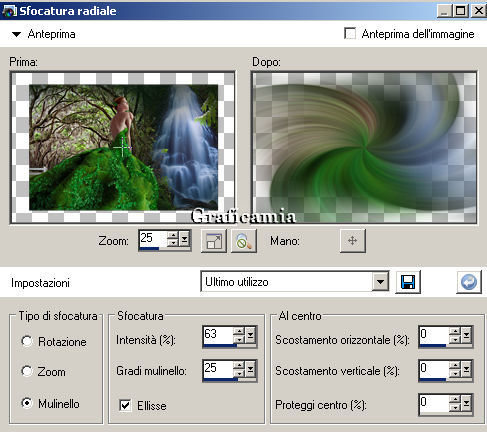Click the app icon in title bar
The width and height of the screenshot is (487, 432).
[9, 11]
